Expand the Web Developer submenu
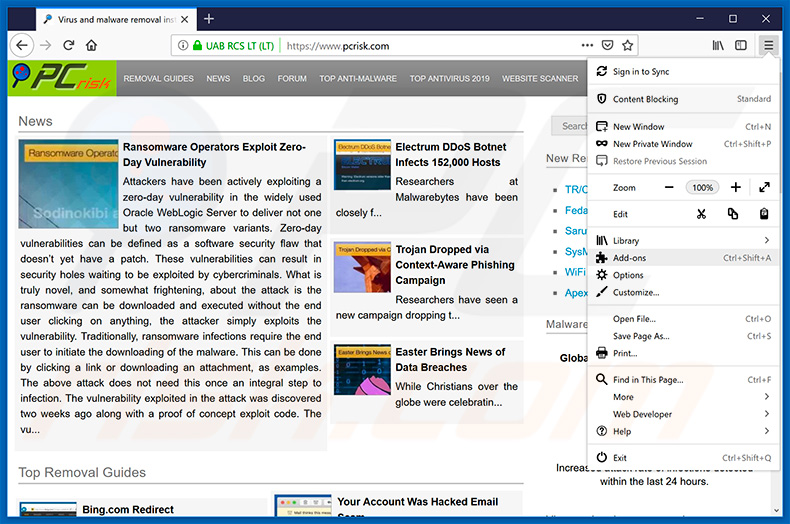 [x=683, y=414]
